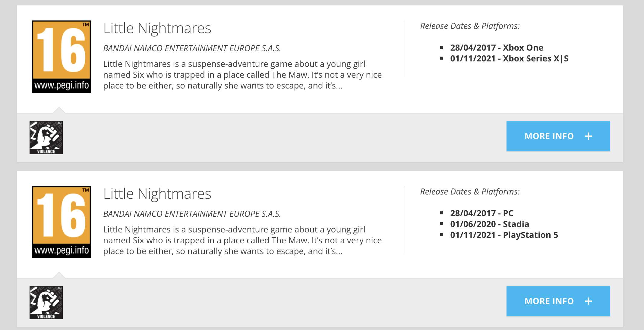
Task: Select the 28/04/2017 - PC entry
Action: pyautogui.click(x=481, y=213)
